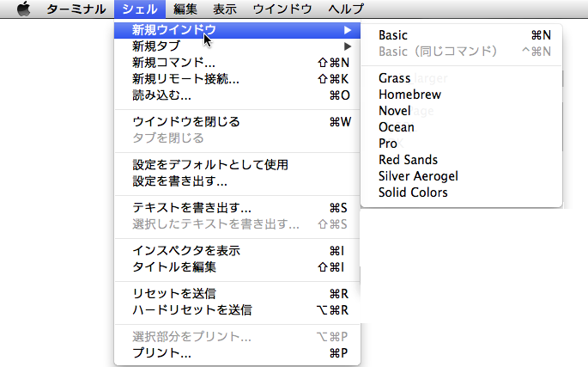The width and height of the screenshot is (588, 367).
Task: Select the Ocean window theme
Action: [462, 127]
